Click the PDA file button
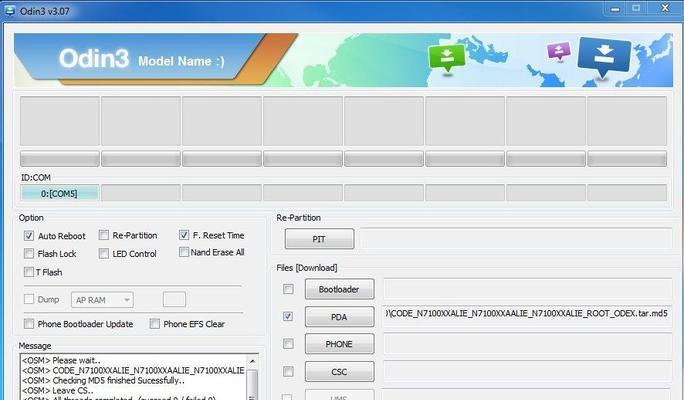The width and height of the screenshot is (684, 400). (339, 317)
